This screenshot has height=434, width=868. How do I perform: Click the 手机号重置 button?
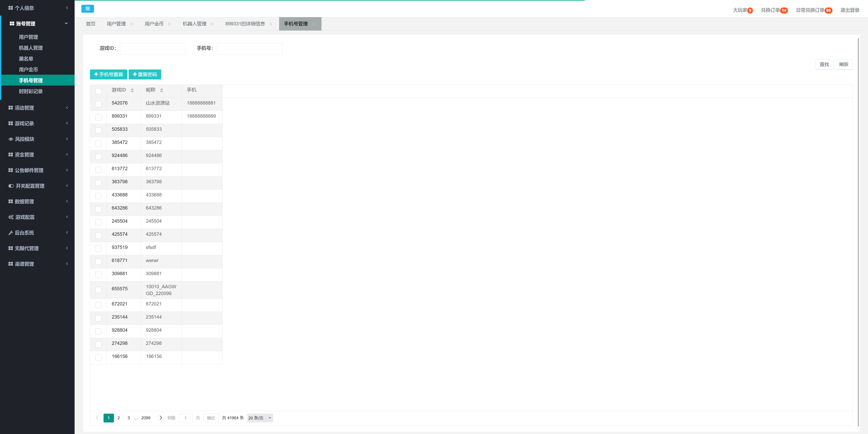[108, 74]
